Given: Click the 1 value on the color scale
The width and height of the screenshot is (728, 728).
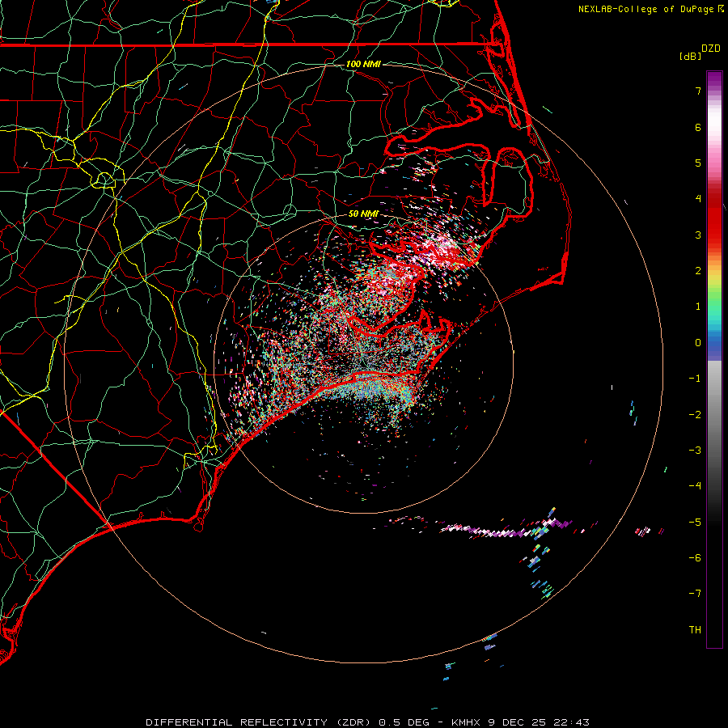Looking at the screenshot, I should pos(698,307).
